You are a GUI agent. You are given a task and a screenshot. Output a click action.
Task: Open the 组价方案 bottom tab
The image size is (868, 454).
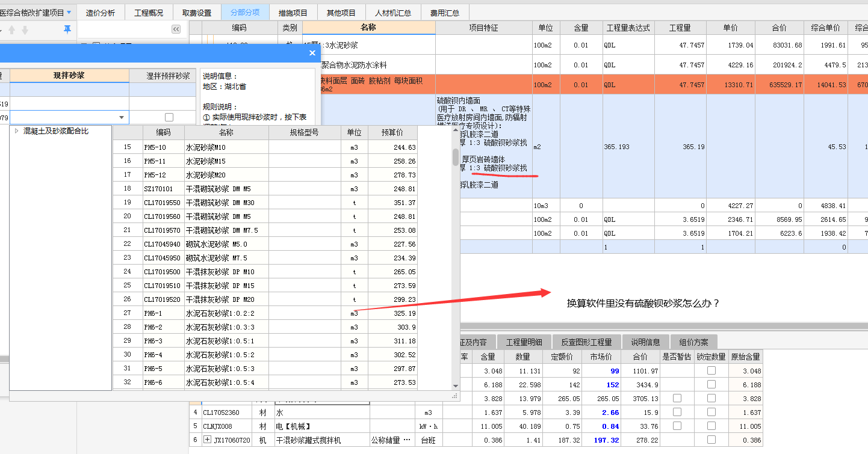tap(693, 342)
